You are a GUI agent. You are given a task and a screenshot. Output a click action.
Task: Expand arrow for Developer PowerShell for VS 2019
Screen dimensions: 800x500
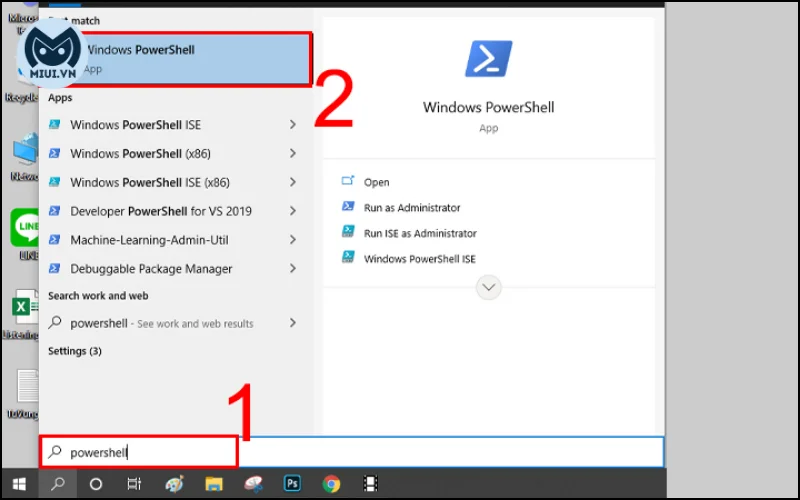pyautogui.click(x=293, y=211)
